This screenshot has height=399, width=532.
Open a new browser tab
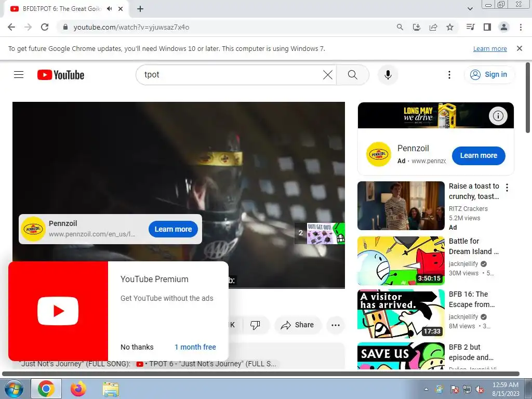click(140, 9)
